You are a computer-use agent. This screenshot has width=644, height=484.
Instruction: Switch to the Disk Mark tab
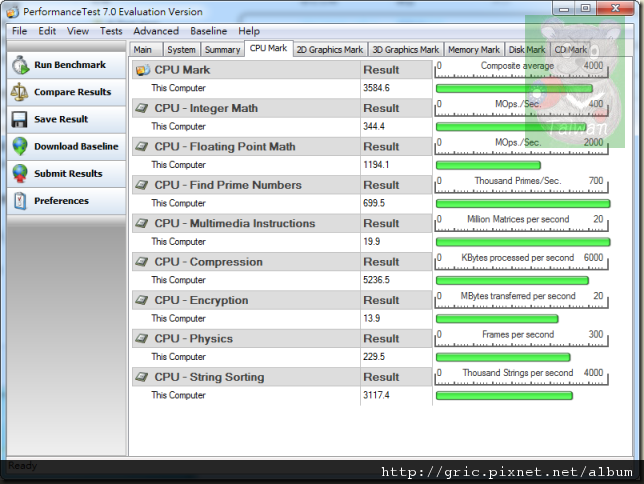(x=527, y=50)
